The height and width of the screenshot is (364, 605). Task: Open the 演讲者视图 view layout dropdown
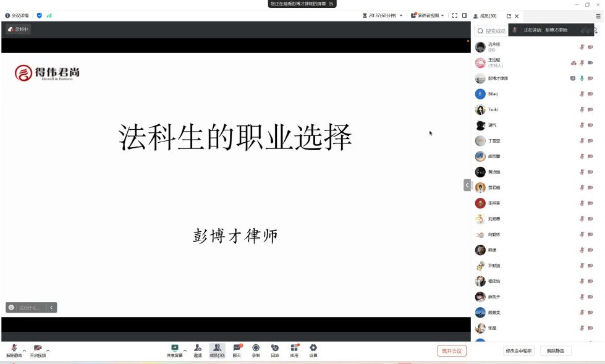coord(428,15)
